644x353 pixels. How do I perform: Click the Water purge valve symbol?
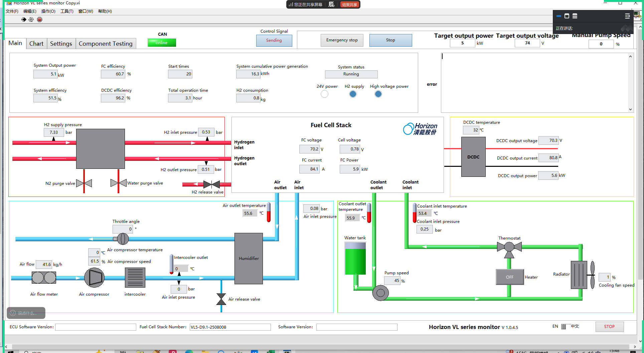coord(118,183)
